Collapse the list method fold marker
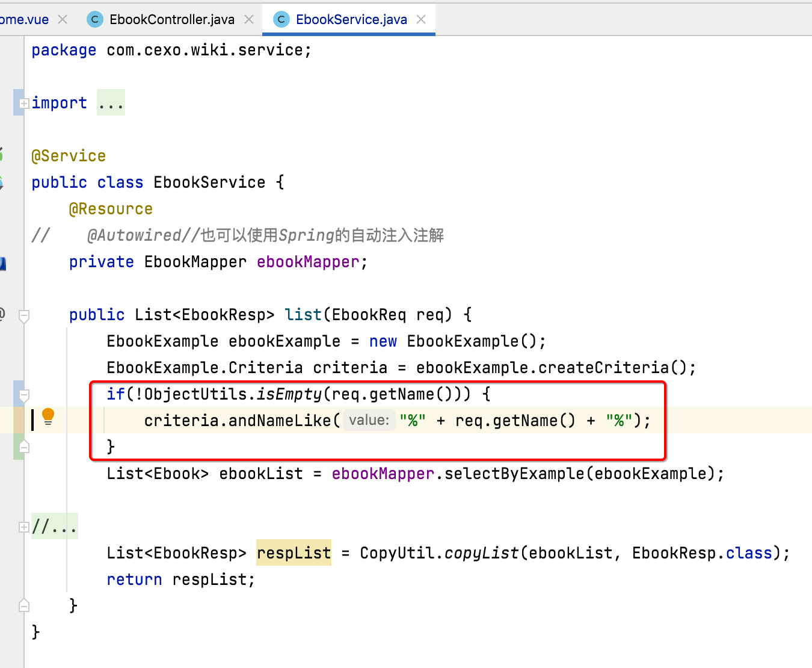This screenshot has height=668, width=812. tap(24, 315)
